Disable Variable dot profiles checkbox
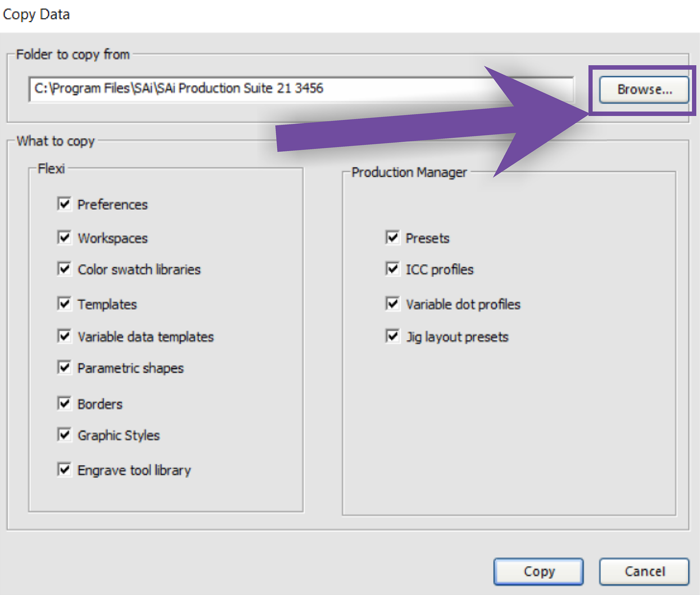Image resolution: width=700 pixels, height=595 pixels. [x=392, y=304]
